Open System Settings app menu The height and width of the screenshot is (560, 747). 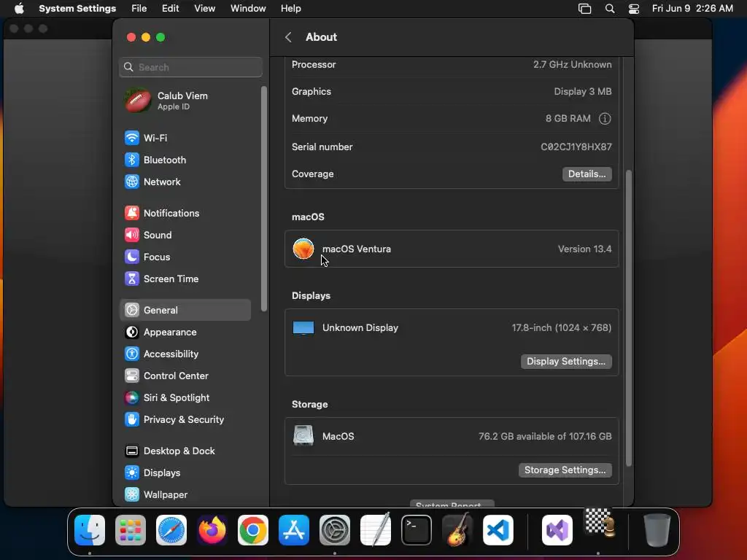(x=77, y=9)
